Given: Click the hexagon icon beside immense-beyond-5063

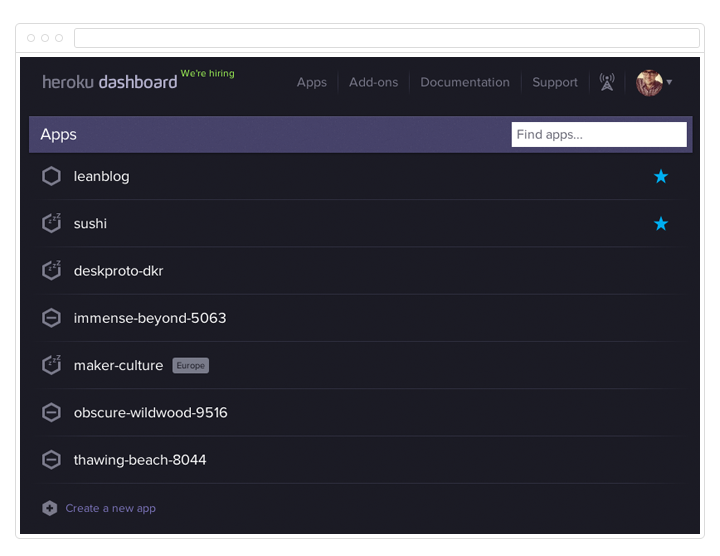Looking at the screenshot, I should pyautogui.click(x=51, y=318).
